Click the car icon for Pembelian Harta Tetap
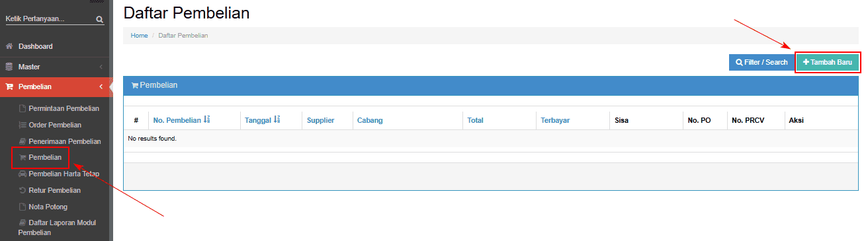The image size is (868, 241). pyautogui.click(x=22, y=174)
